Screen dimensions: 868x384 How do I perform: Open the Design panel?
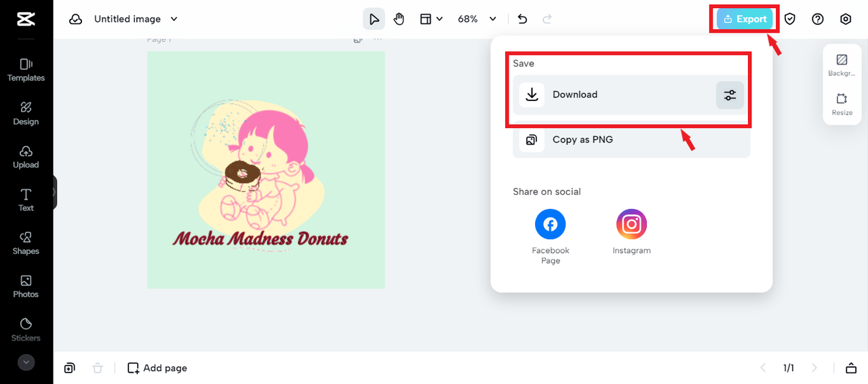point(26,113)
